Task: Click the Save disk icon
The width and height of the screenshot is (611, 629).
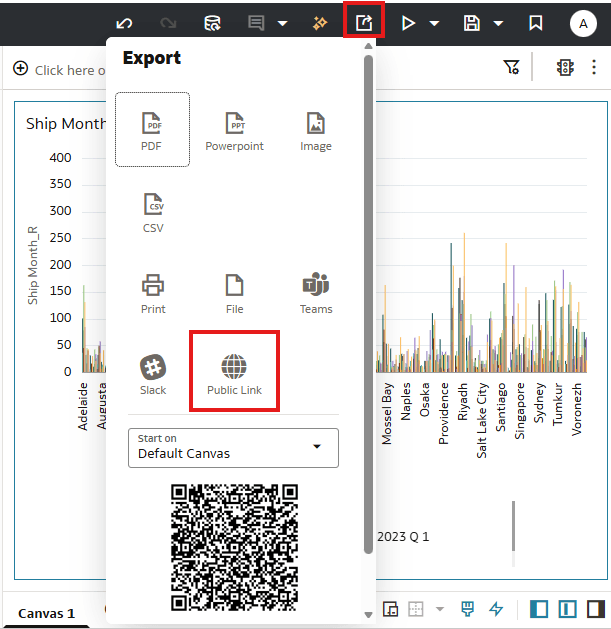Action: (x=471, y=23)
